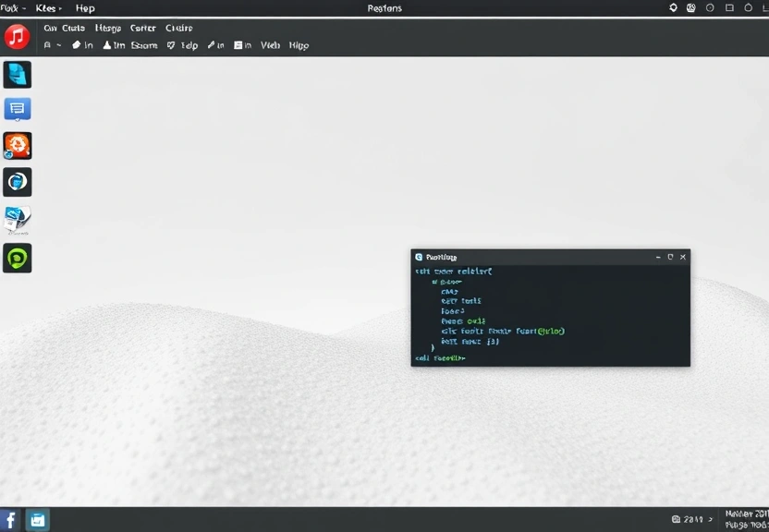Click the clock in the system tray
Screen dimensions: 769x532
click(x=691, y=519)
